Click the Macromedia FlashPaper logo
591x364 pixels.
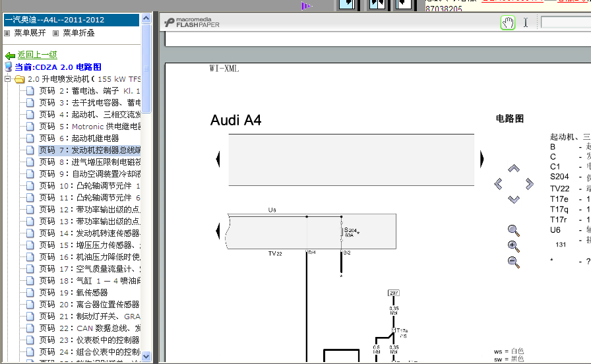click(192, 22)
